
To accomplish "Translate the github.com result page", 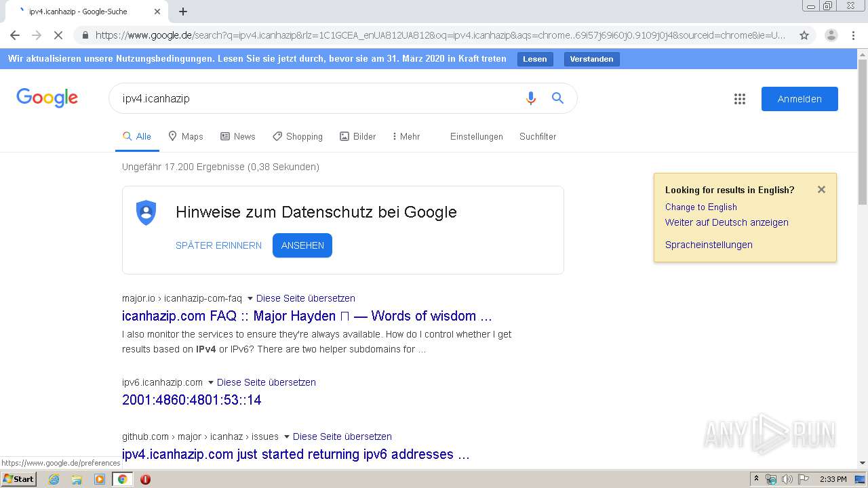I will [342, 436].
